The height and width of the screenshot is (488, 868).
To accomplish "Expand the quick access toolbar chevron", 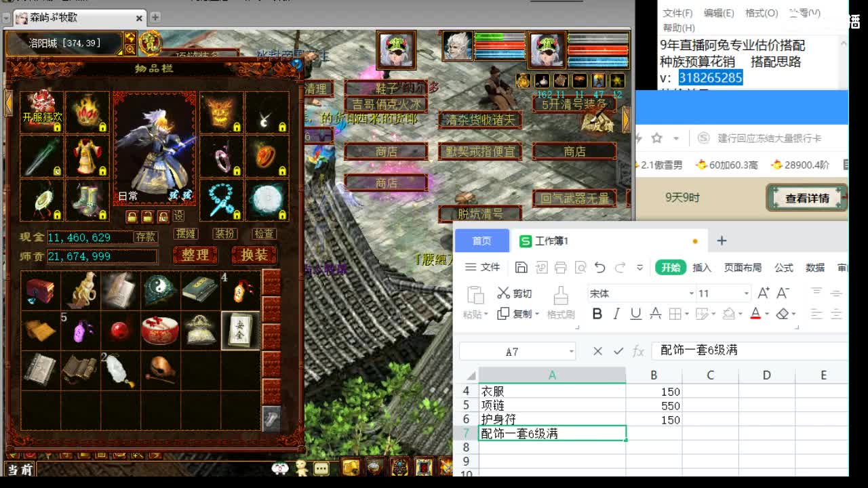I will pyautogui.click(x=639, y=268).
